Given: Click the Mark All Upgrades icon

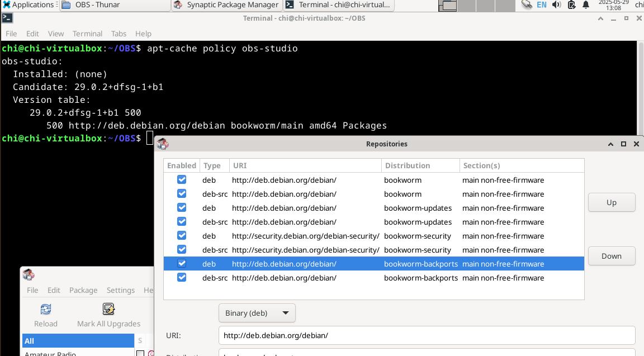Looking at the screenshot, I should click(x=108, y=309).
